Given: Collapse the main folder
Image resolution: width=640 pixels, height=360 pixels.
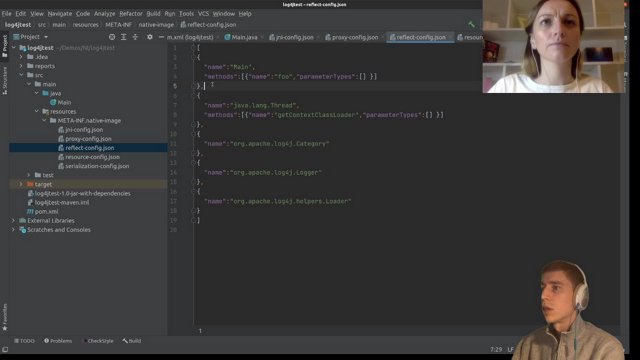Looking at the screenshot, I should tap(29, 84).
